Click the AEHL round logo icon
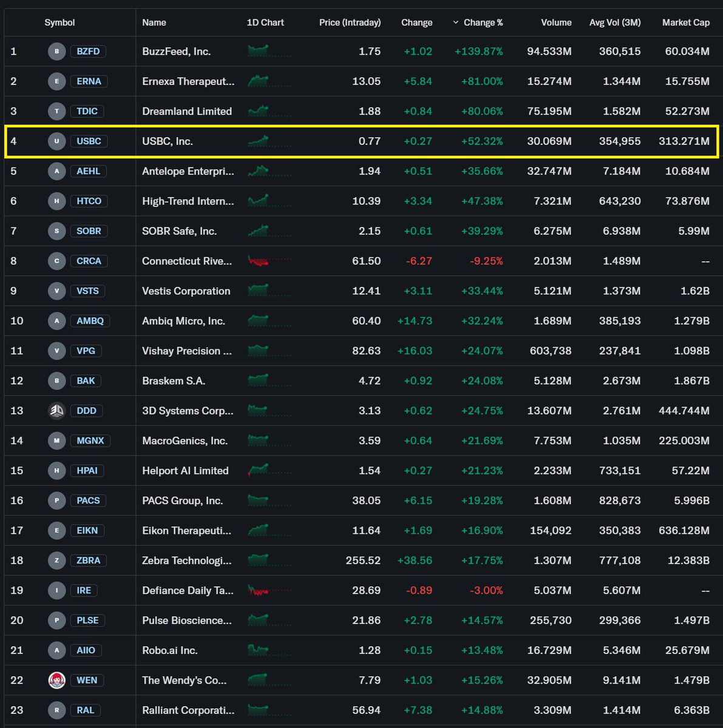Viewport: 723px width, 728px height. pyautogui.click(x=57, y=171)
